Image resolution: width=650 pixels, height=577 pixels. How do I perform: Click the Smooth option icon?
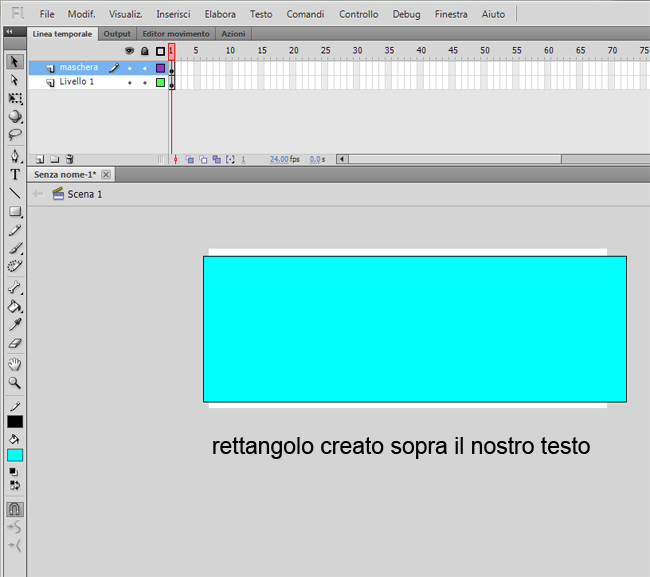[x=15, y=527]
